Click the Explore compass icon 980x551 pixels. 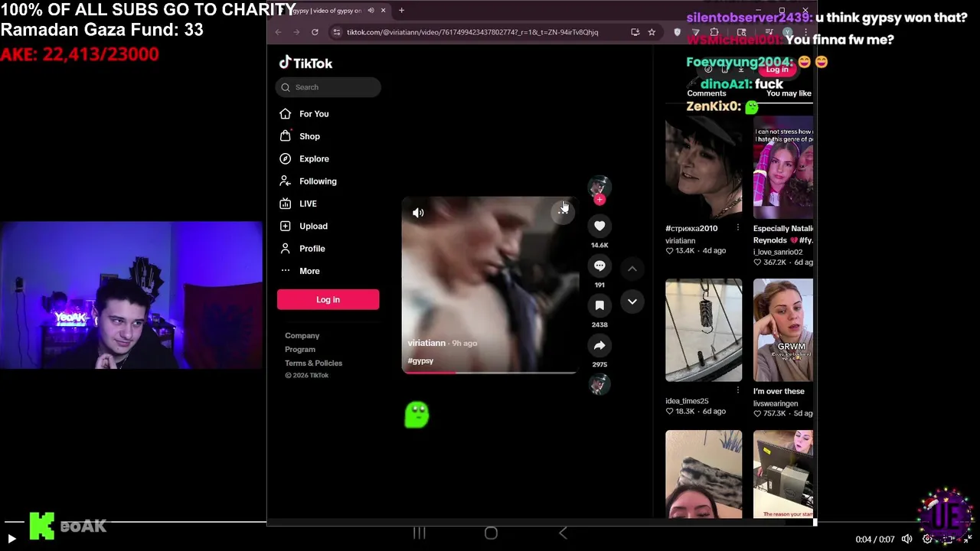285,158
